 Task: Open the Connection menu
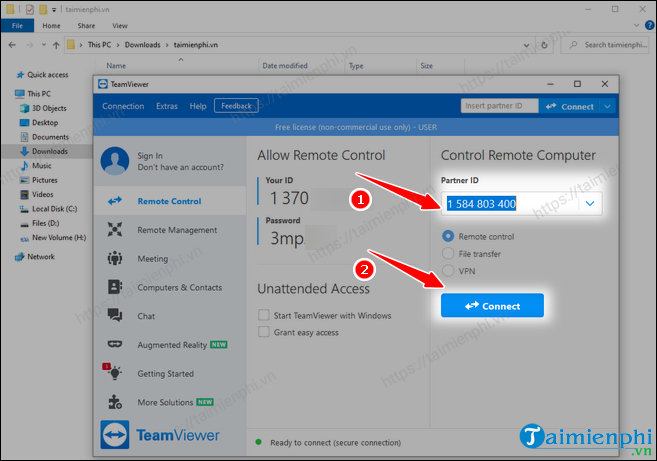123,106
